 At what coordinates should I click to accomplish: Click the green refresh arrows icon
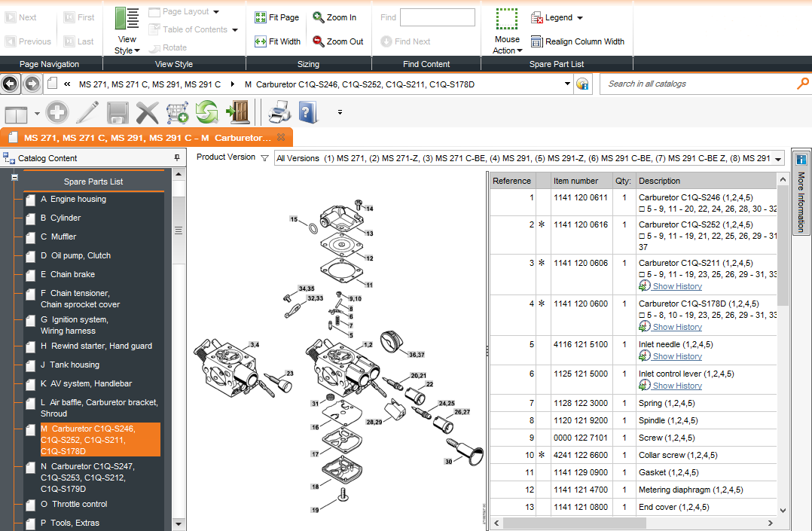[206, 113]
